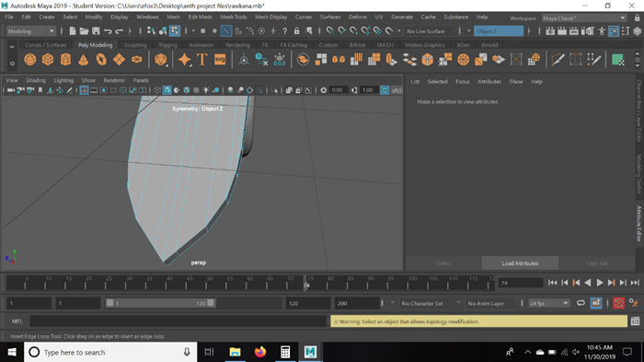Open Calculator from the taskbar
Image resolution: width=644 pixels, height=362 pixels.
click(285, 352)
